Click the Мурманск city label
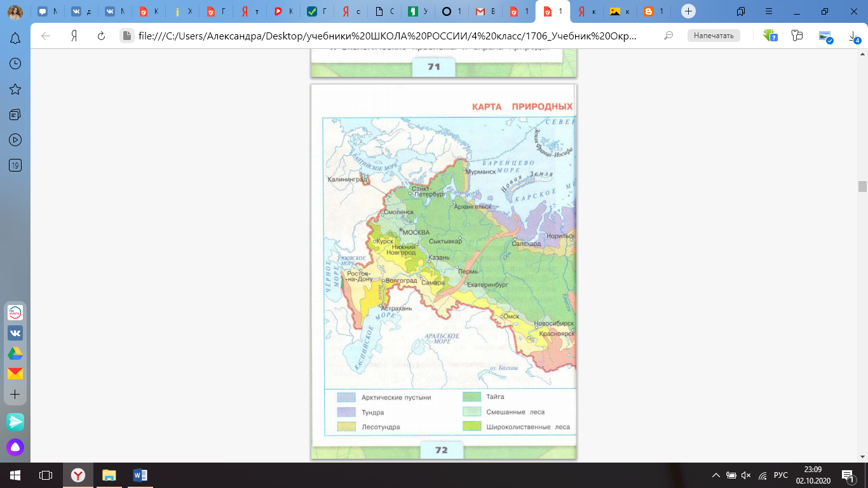The image size is (868, 488). (x=482, y=172)
